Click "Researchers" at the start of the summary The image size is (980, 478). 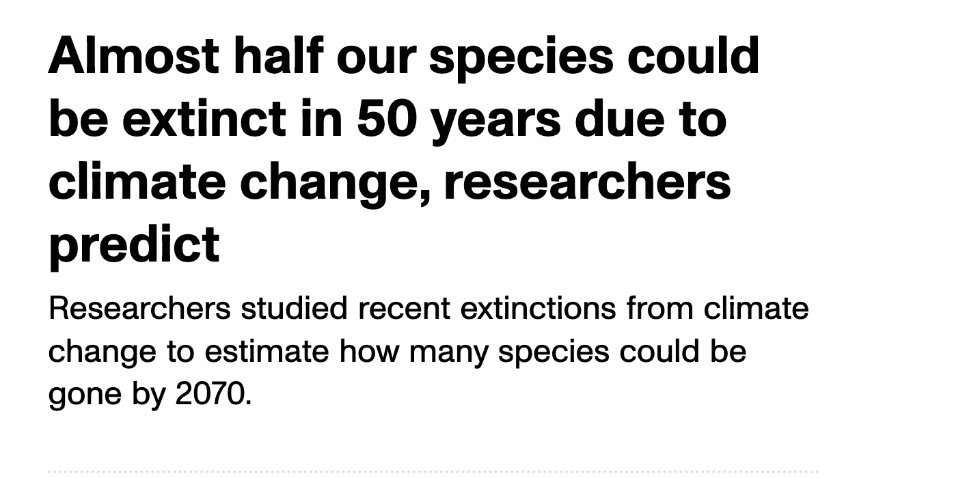[x=139, y=309]
